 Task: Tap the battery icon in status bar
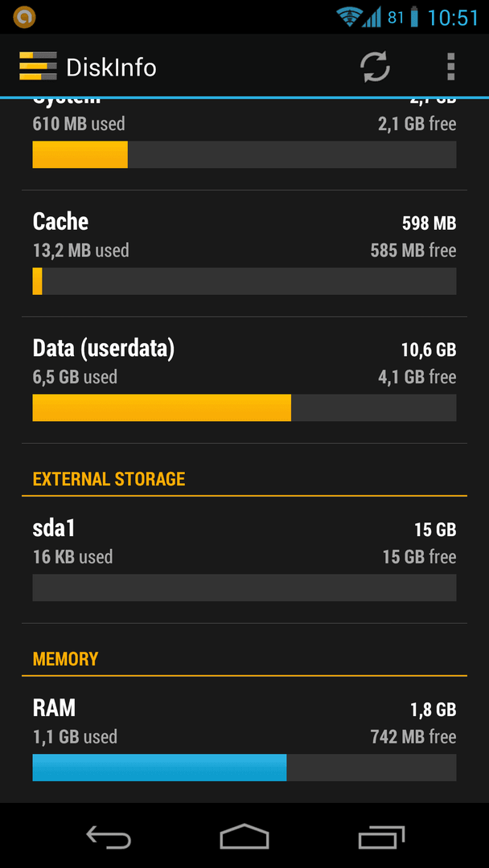414,17
